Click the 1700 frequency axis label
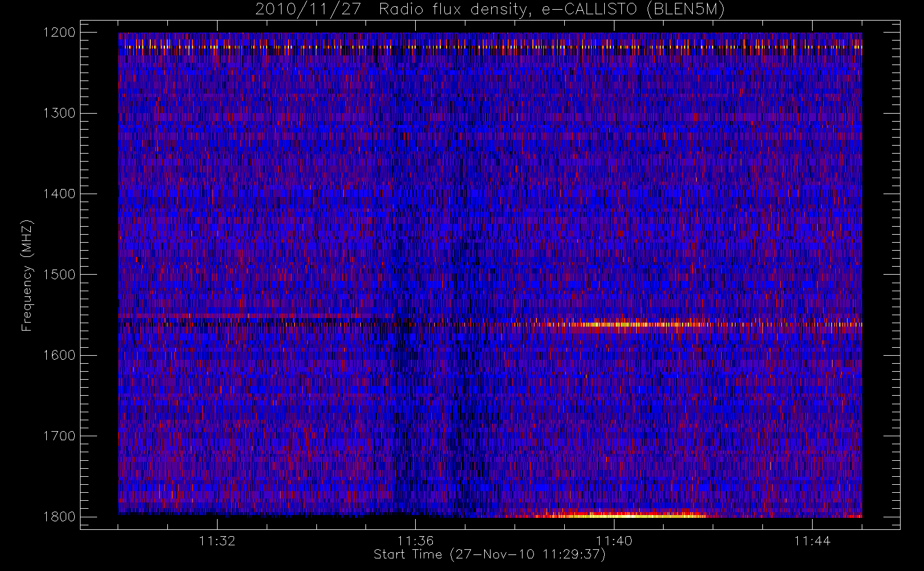The width and height of the screenshot is (924, 571). point(60,436)
